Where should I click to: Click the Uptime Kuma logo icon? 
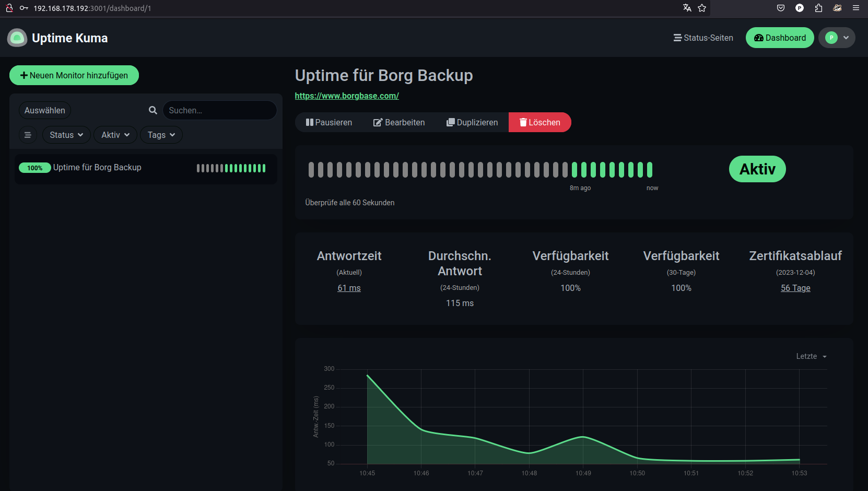click(x=17, y=38)
